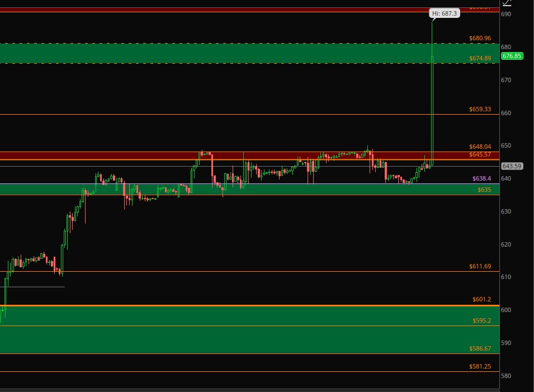Click the $680.96 level label
This screenshot has width=534, height=392.
point(480,38)
